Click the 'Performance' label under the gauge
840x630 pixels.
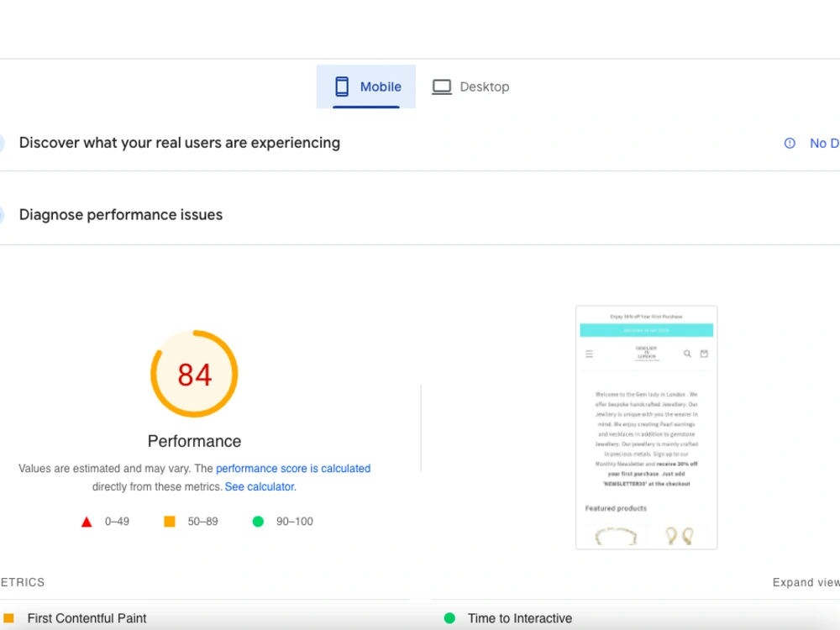(195, 441)
